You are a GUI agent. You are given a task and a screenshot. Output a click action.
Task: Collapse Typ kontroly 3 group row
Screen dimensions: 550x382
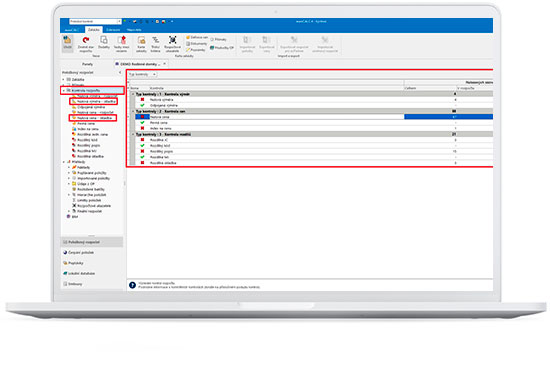[x=133, y=134]
